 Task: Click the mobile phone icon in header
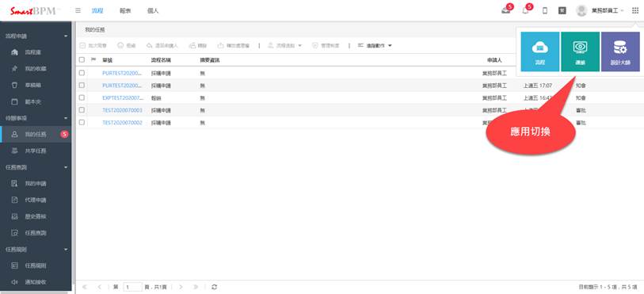(x=545, y=10)
